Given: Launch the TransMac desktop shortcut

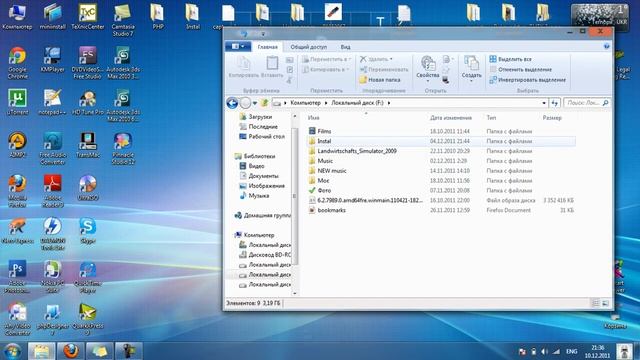Looking at the screenshot, I should pyautogui.click(x=88, y=144).
